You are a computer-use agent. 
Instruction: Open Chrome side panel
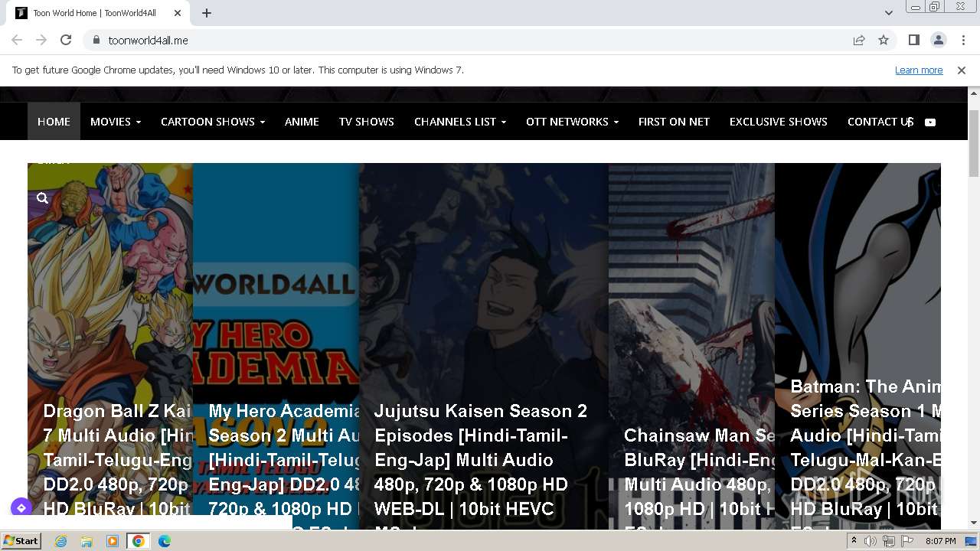[x=914, y=40]
